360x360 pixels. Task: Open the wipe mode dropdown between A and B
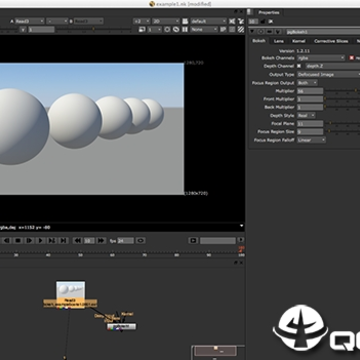(57, 21)
